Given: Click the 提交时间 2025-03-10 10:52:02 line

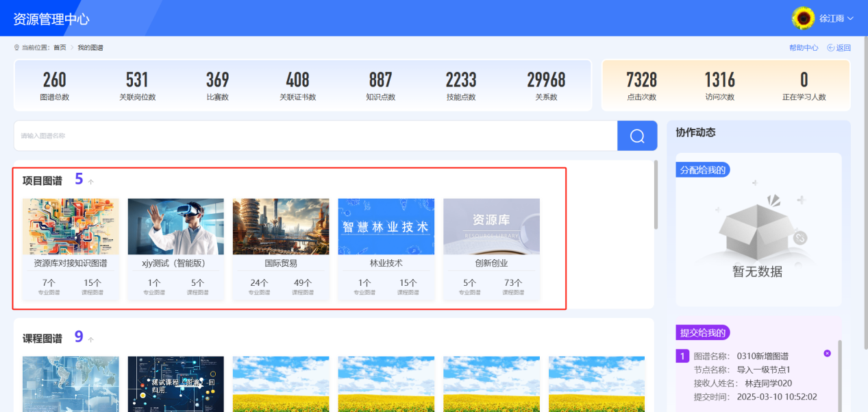Looking at the screenshot, I should click(755, 397).
